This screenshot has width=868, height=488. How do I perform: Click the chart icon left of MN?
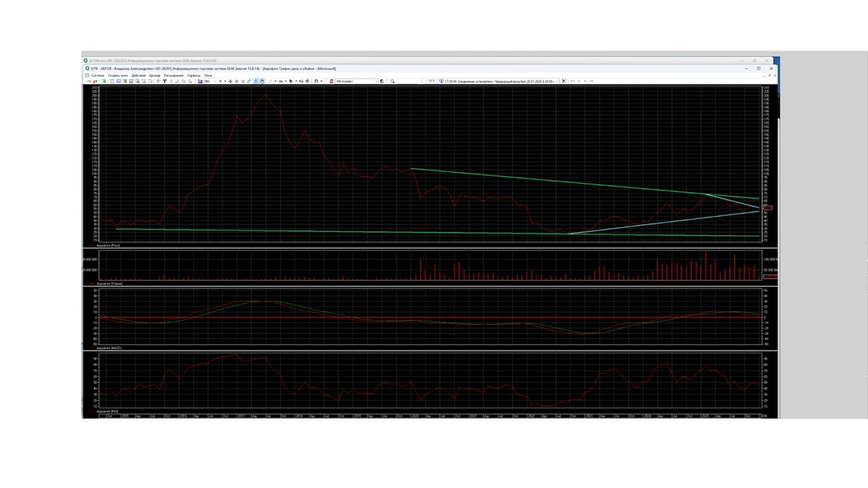pos(200,81)
